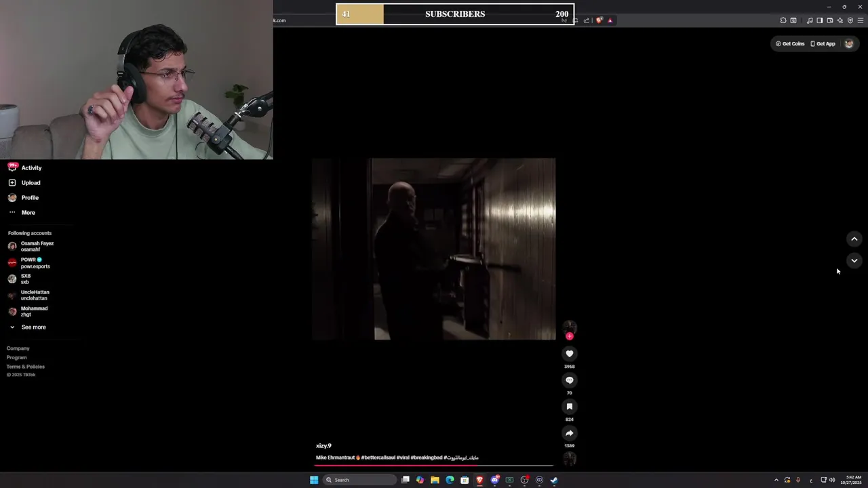Go to Profile in the sidebar

pyautogui.click(x=24, y=197)
